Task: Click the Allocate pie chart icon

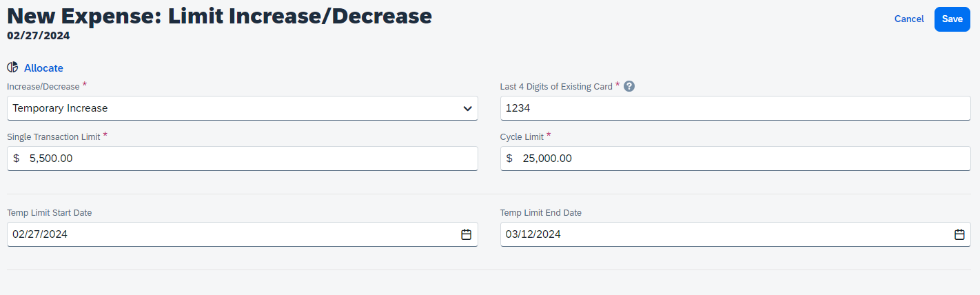Action: pos(12,68)
